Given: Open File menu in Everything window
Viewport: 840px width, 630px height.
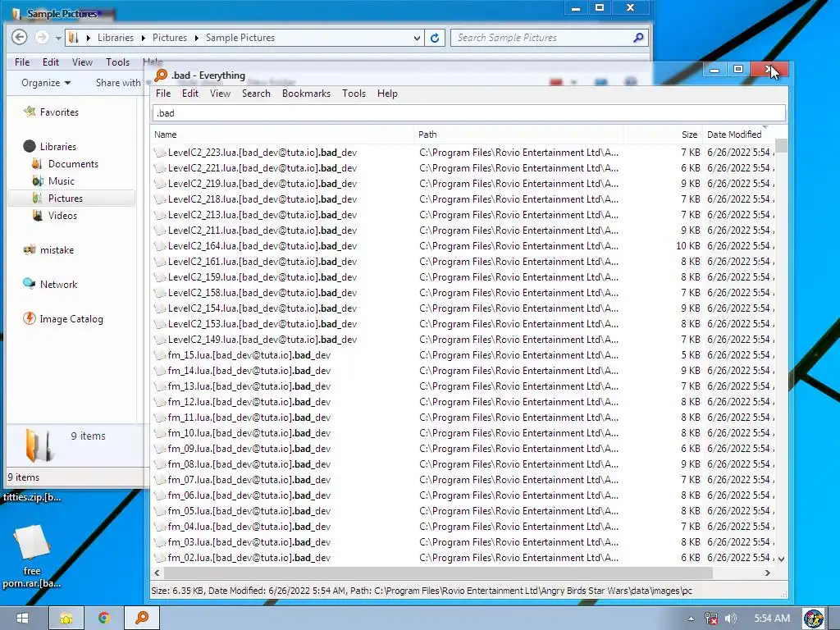Looking at the screenshot, I should pos(163,94).
